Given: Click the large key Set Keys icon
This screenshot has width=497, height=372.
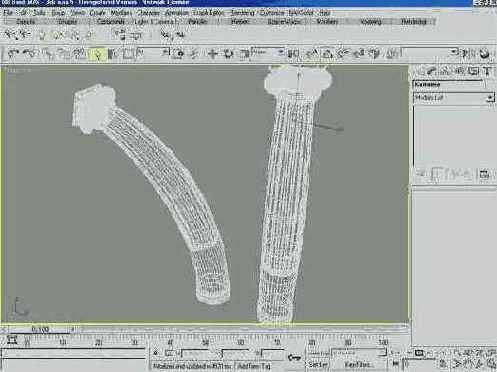Looking at the screenshot, I should (294, 358).
